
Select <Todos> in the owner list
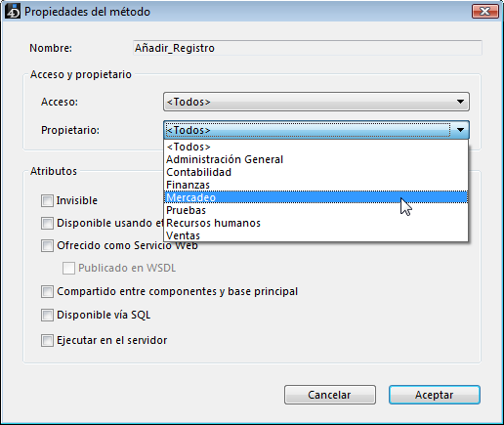315,147
